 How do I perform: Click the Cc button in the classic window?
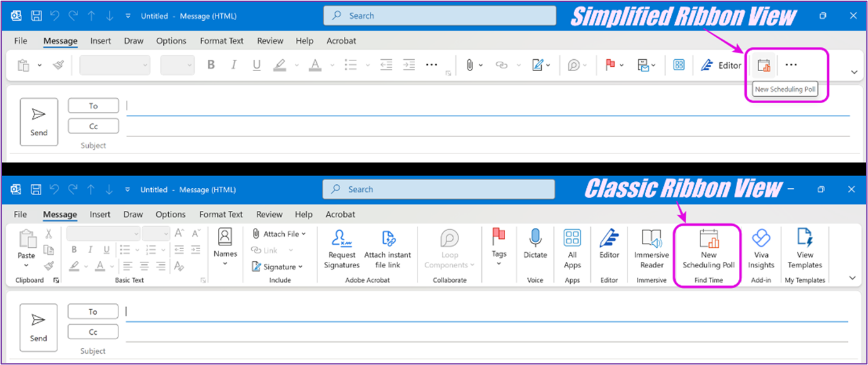93,332
